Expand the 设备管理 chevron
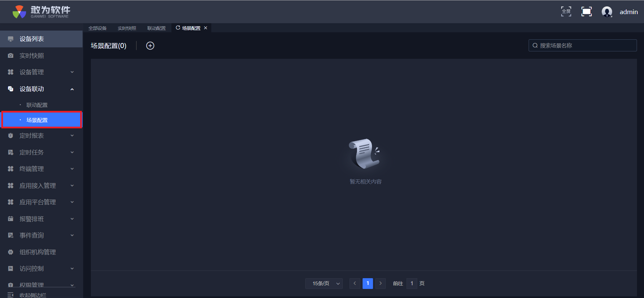The height and width of the screenshot is (298, 644). pyautogui.click(x=72, y=72)
